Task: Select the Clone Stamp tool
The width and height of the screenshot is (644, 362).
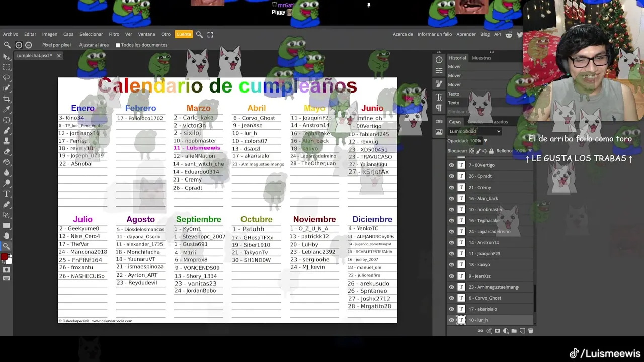Action: click(7, 141)
